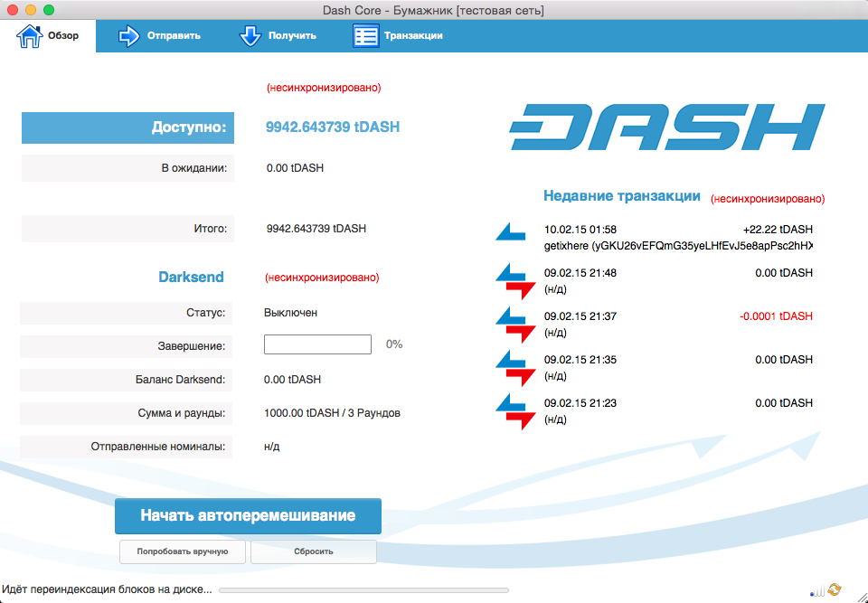Viewport: 868px width, 603px height.
Task: Click the getixhere address line
Action: 678,246
